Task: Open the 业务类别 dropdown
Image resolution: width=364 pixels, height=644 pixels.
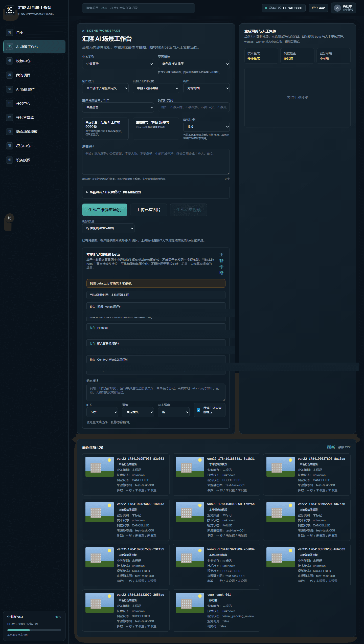Action: [x=118, y=64]
